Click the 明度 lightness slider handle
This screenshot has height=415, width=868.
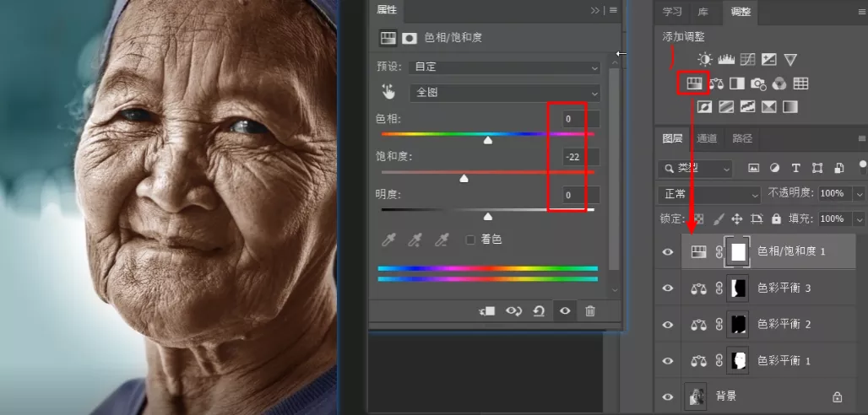(488, 216)
